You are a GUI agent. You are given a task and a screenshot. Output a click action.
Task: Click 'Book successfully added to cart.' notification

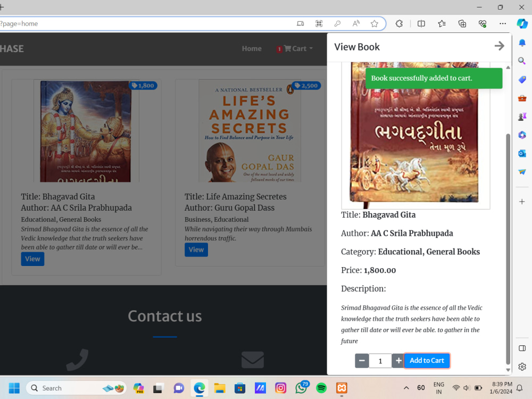(434, 78)
